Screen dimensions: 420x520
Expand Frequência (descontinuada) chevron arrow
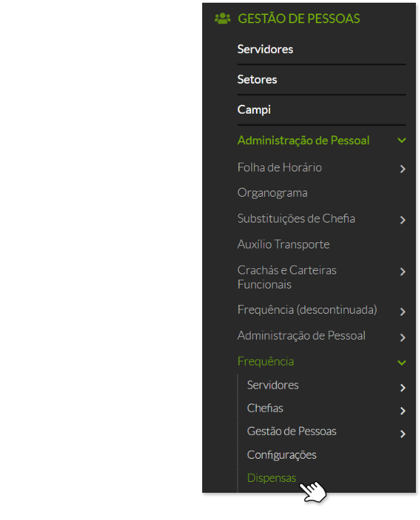(x=403, y=312)
